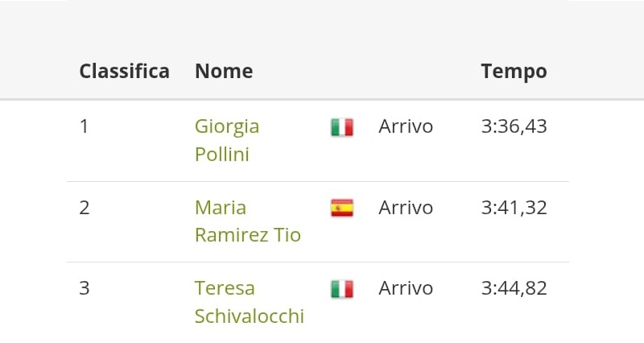The image size is (644, 343).
Task: Open Giorgia Pollini athlete profile link
Action: pos(226,126)
